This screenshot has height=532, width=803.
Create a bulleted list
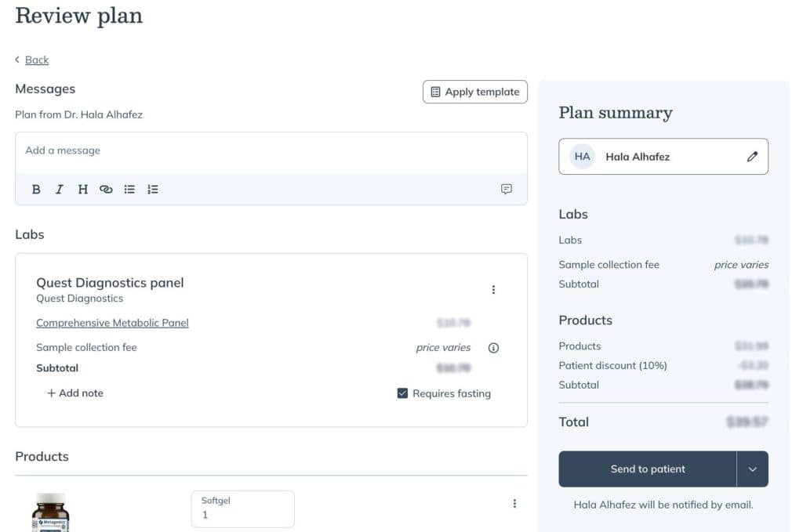[129, 190]
